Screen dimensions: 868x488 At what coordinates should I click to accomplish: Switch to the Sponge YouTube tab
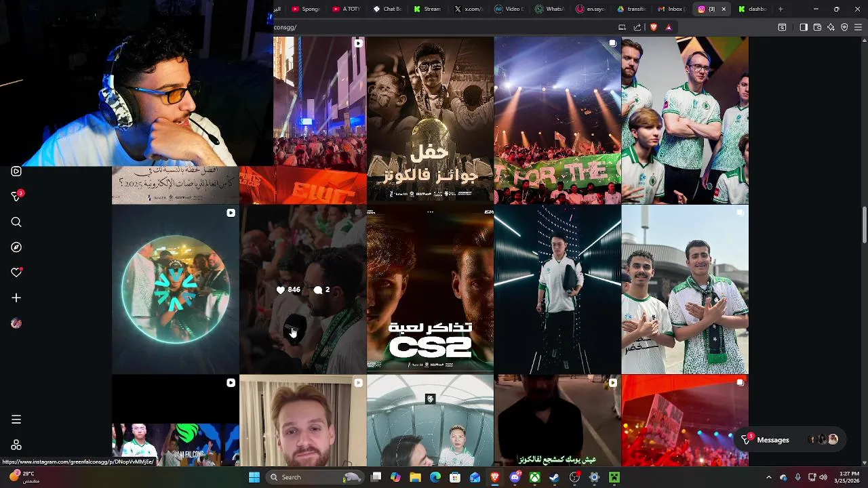307,9
